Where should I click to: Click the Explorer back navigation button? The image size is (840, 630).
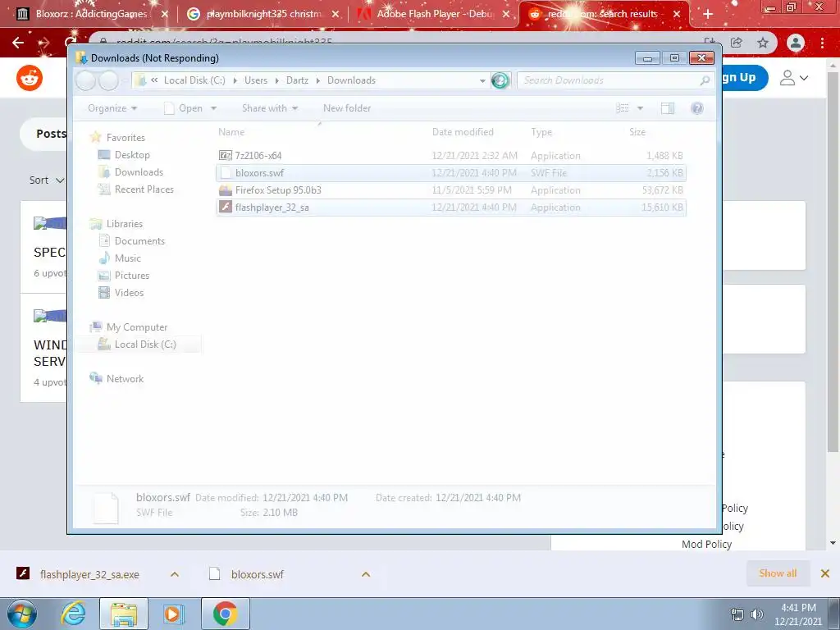tap(85, 81)
